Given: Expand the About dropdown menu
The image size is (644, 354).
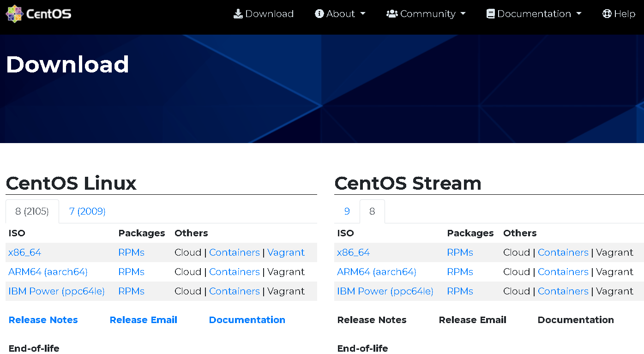Looking at the screenshot, I should pos(340,14).
